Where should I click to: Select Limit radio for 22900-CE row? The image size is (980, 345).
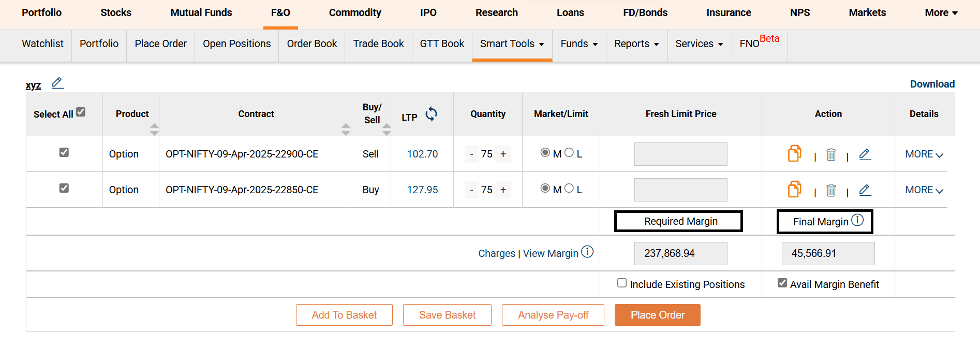pyautogui.click(x=569, y=152)
